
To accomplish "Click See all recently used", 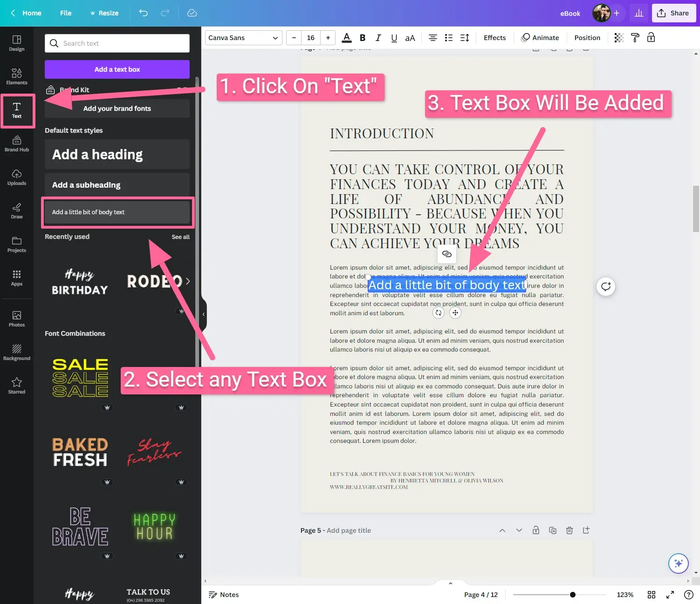I will [180, 237].
